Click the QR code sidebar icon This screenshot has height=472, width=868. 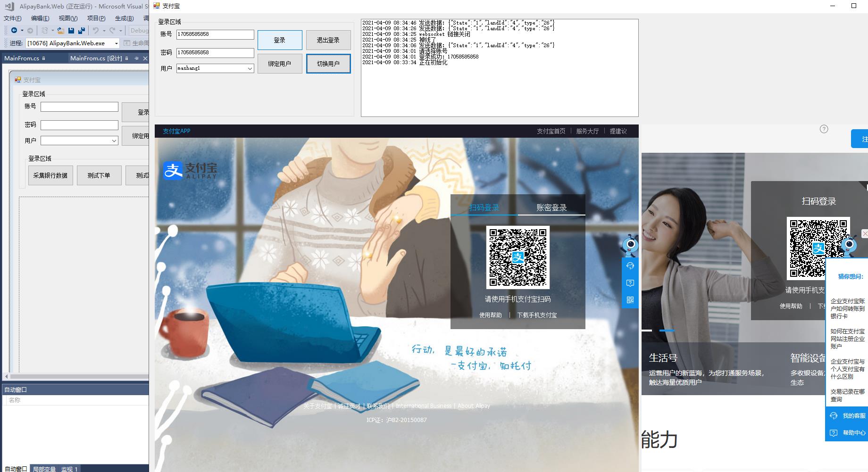630,300
